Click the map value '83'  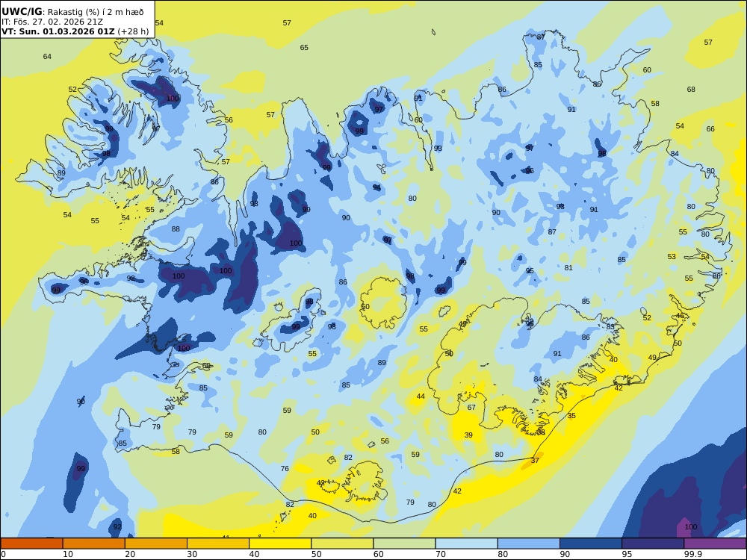(611, 327)
